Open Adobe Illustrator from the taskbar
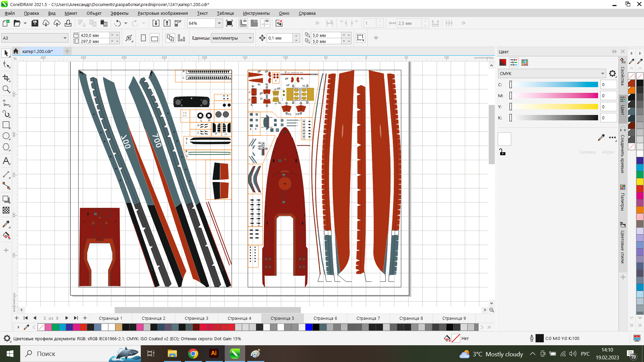The height and width of the screenshot is (362, 644). point(214,354)
